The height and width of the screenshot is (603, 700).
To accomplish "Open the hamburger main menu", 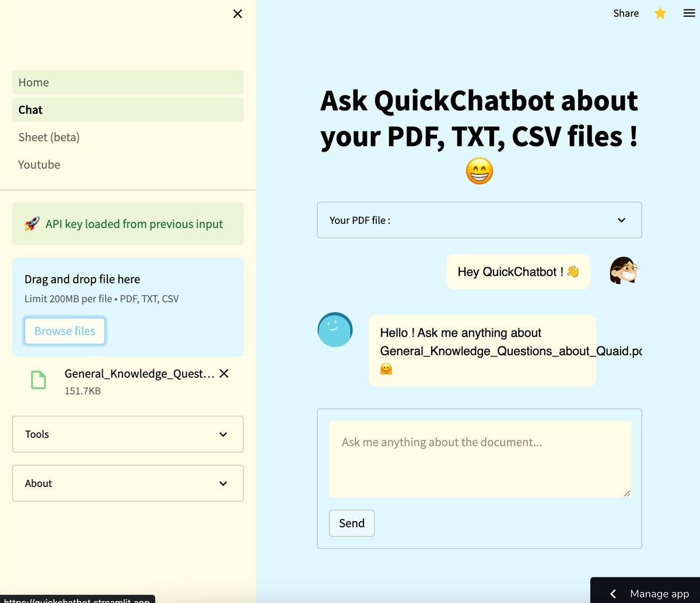I will [689, 13].
